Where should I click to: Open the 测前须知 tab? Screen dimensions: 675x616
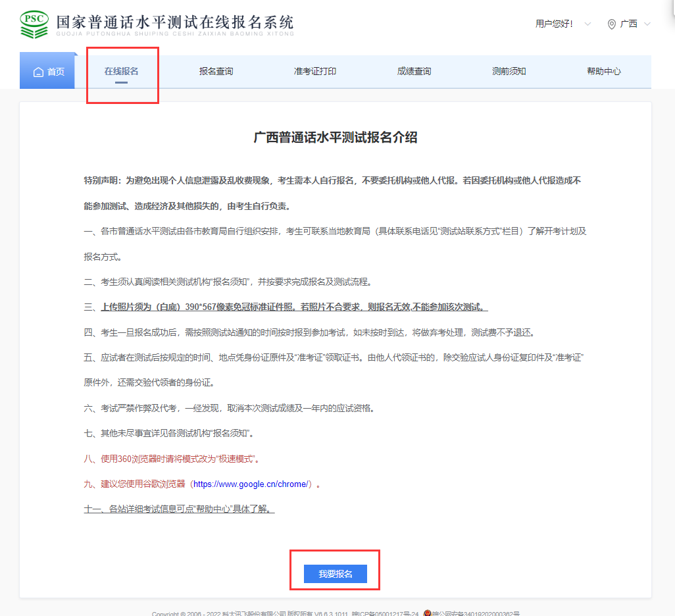pos(509,70)
